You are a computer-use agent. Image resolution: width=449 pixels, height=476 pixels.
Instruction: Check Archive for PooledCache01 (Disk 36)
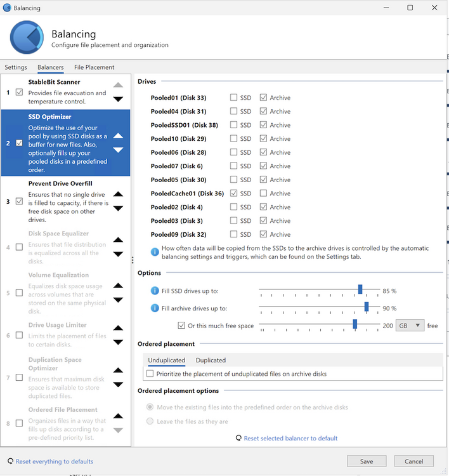(x=263, y=193)
